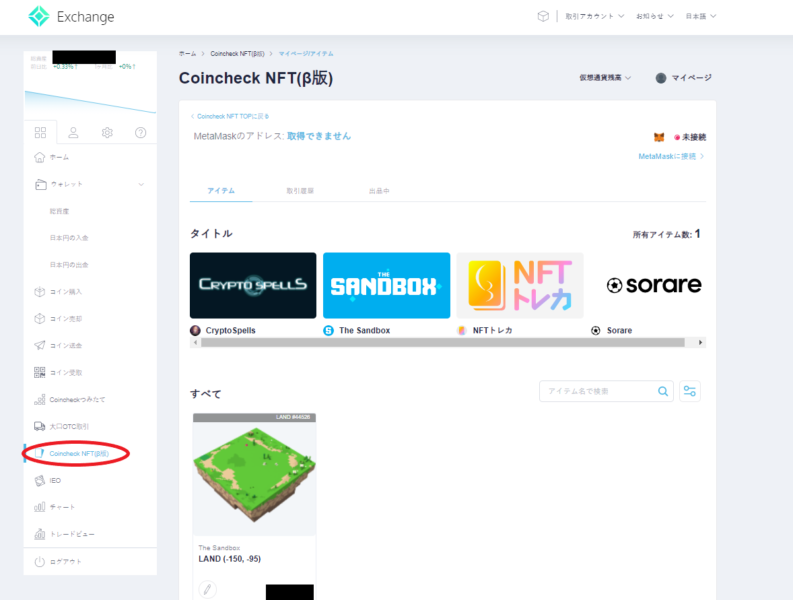Open the cube icon in top header
Image resolution: width=793 pixels, height=600 pixels.
coord(543,16)
